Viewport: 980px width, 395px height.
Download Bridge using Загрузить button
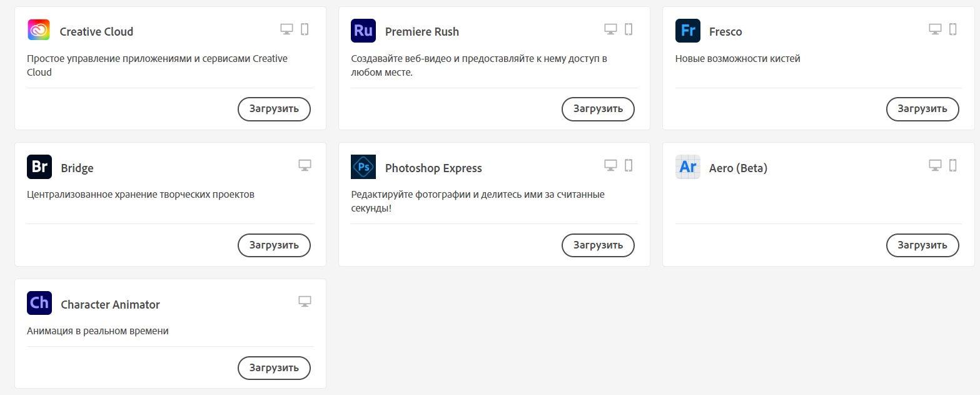[x=274, y=245]
